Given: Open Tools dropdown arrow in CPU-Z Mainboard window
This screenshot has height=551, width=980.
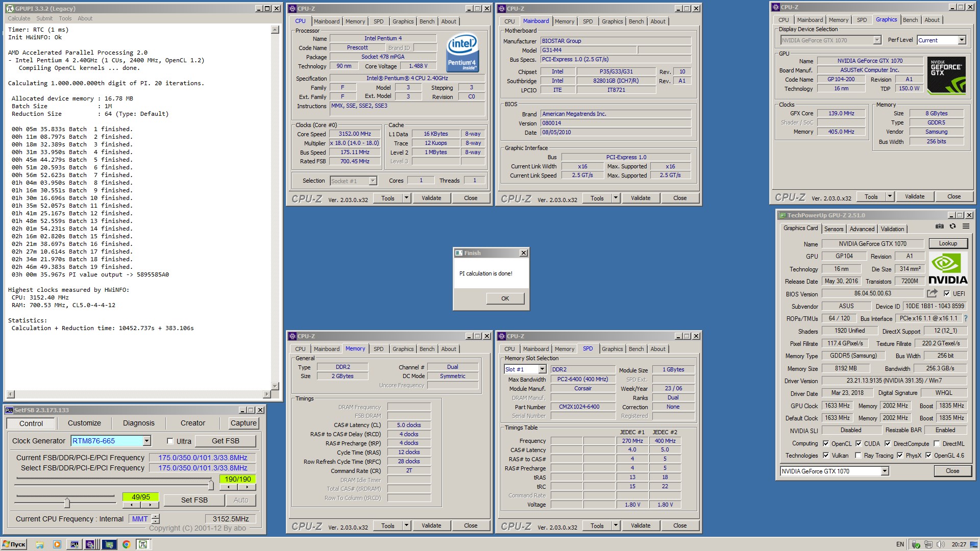Looking at the screenshot, I should point(616,198).
